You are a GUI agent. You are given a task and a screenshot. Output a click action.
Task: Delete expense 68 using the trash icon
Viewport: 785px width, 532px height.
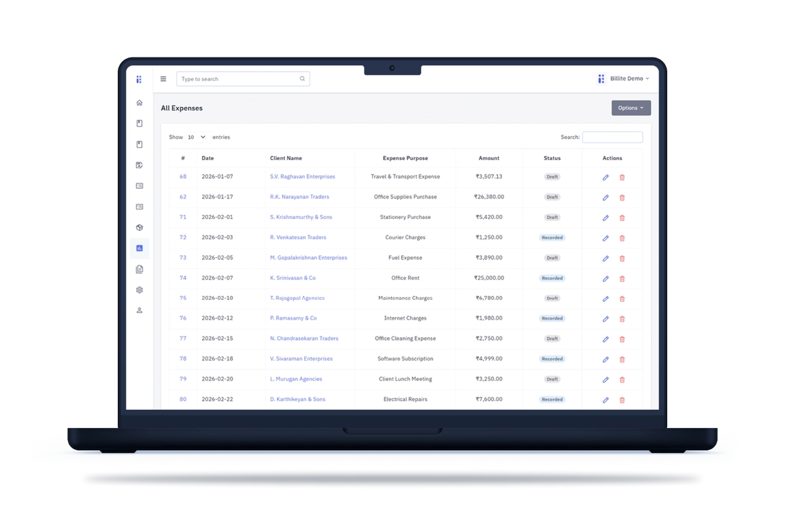[622, 177]
